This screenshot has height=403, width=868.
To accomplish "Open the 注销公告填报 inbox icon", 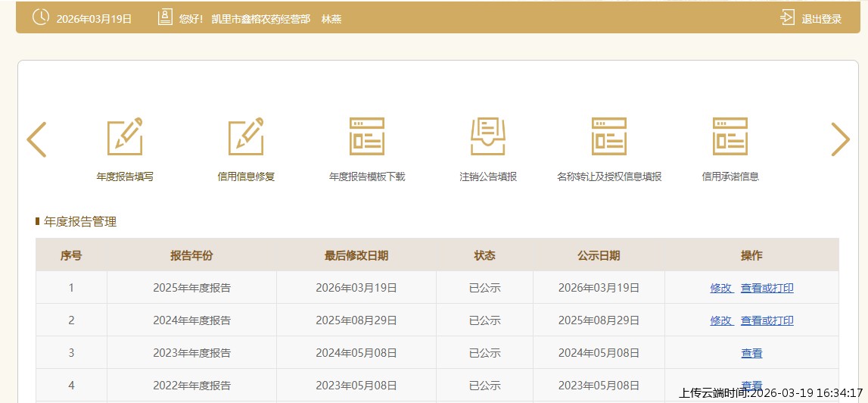I will (x=488, y=137).
